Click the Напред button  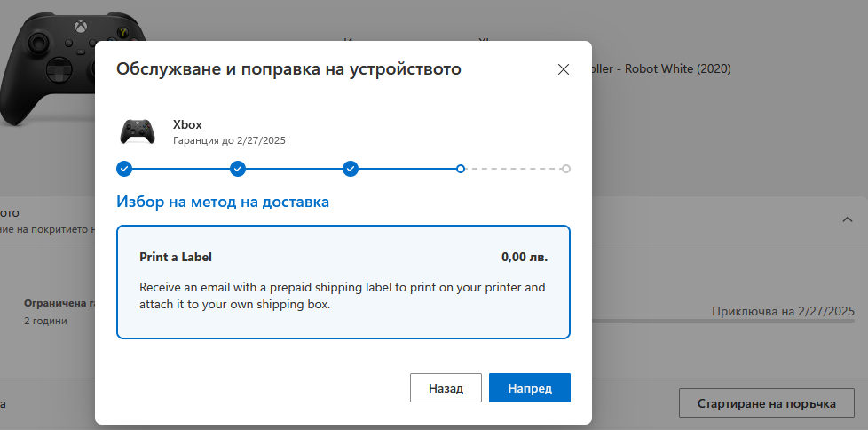(x=530, y=388)
